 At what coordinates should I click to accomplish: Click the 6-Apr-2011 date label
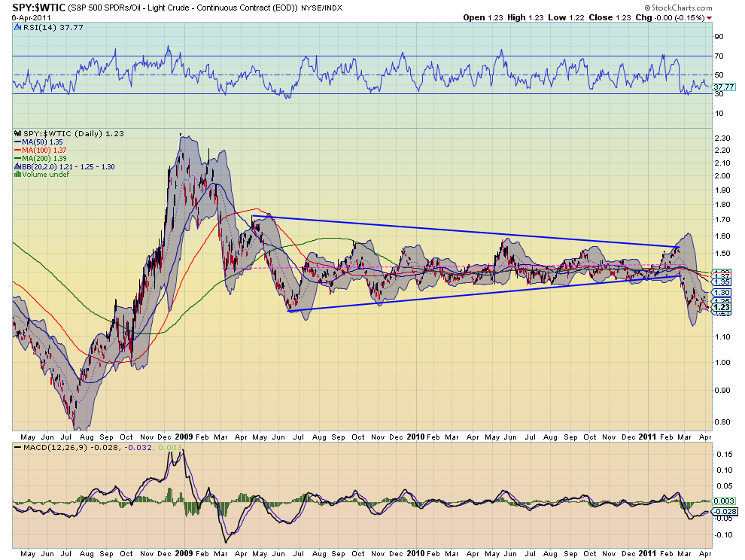click(31, 17)
